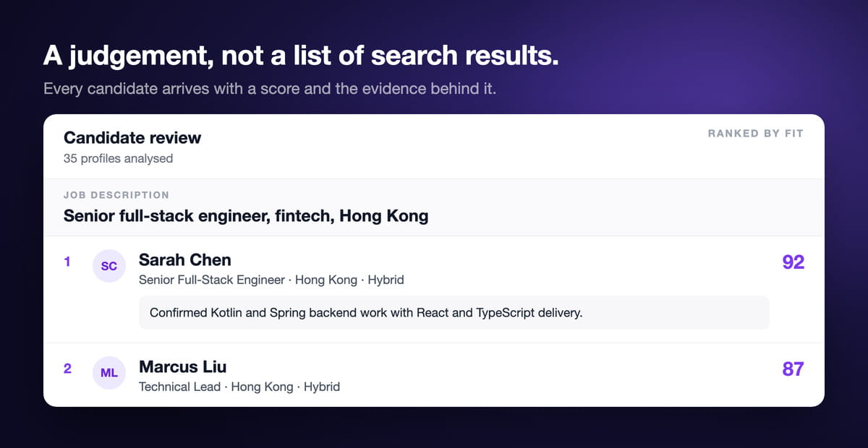Screen dimensions: 868x448
Task: Click Marcus Liu's ML avatar
Action: point(109,372)
